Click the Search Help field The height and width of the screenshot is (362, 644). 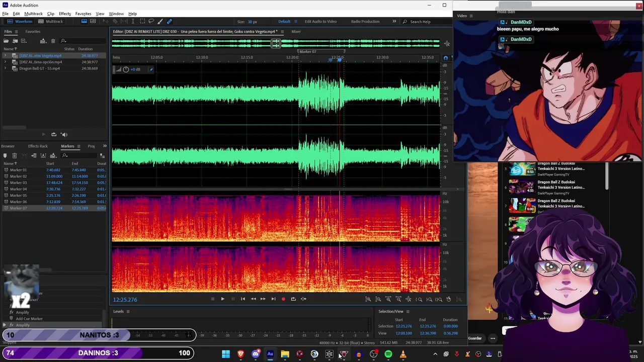(x=428, y=22)
